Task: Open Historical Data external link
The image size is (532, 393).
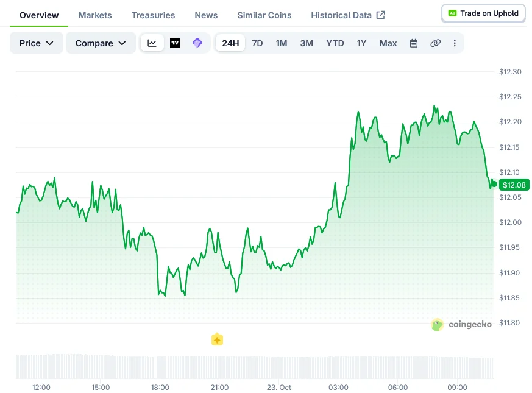Action: [x=348, y=15]
